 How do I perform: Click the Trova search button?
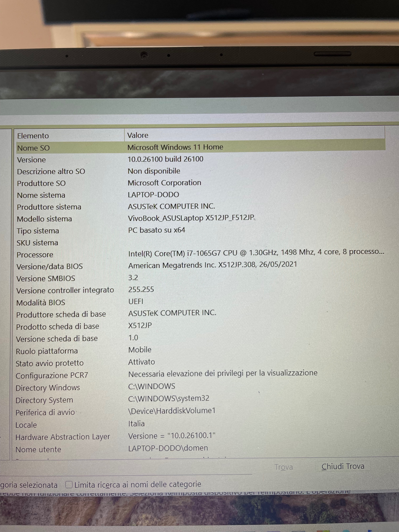point(284,467)
